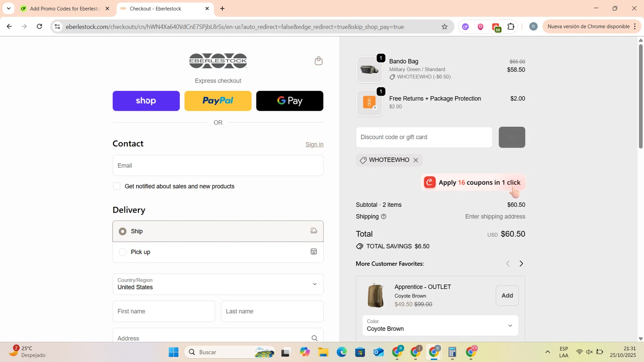Open the red coupon extension icon in toolbar
644x362 pixels.
(x=496, y=27)
